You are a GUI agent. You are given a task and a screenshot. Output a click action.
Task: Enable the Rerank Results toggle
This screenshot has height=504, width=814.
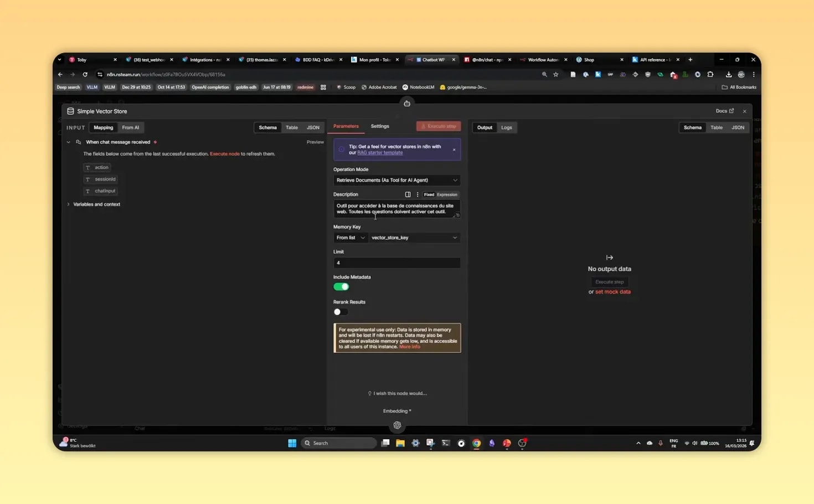pos(340,312)
